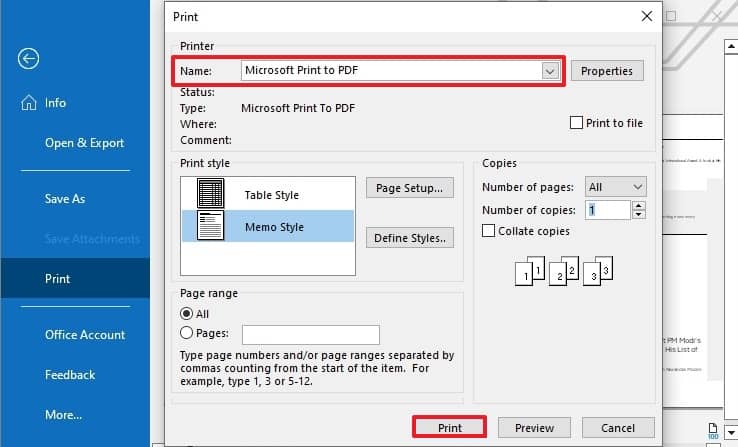
Task: Select Print in the sidebar
Action: [x=75, y=279]
